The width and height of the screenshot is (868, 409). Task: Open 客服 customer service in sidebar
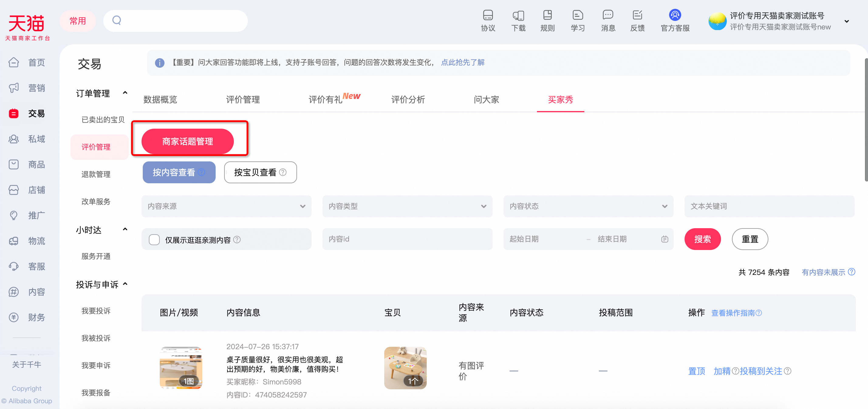click(27, 266)
